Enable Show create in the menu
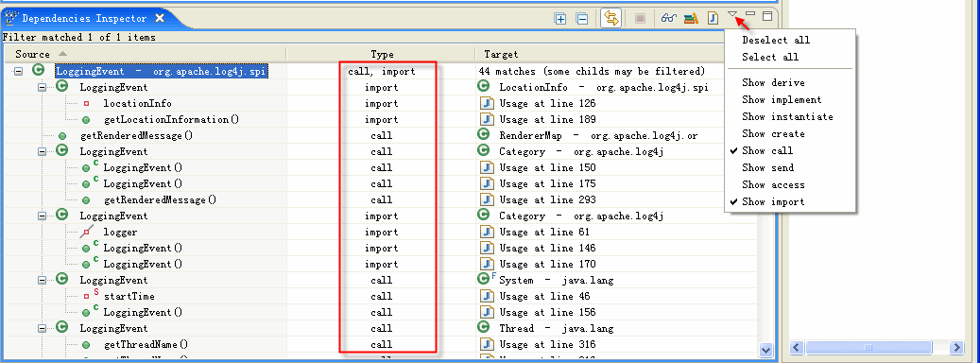The width and height of the screenshot is (980, 363). 773,133
